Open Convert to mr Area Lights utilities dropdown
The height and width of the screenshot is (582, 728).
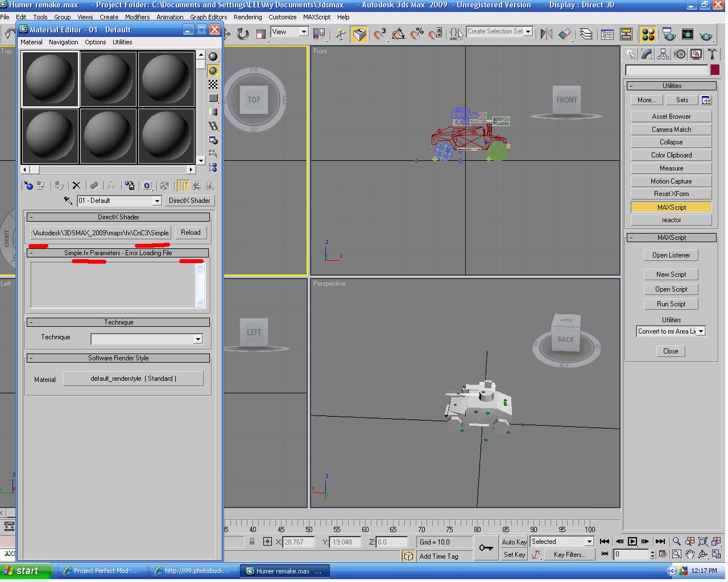pos(701,331)
